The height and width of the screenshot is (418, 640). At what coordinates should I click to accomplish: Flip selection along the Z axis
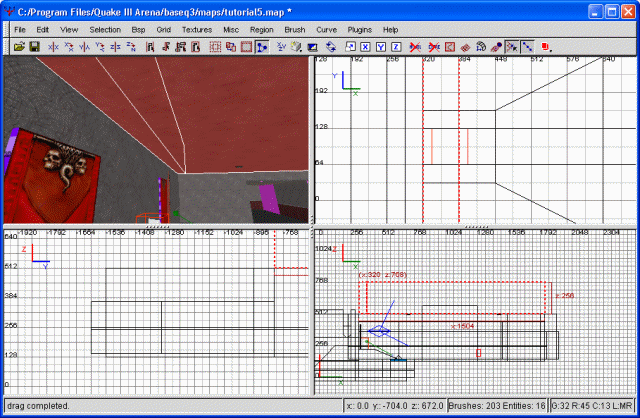[115, 47]
